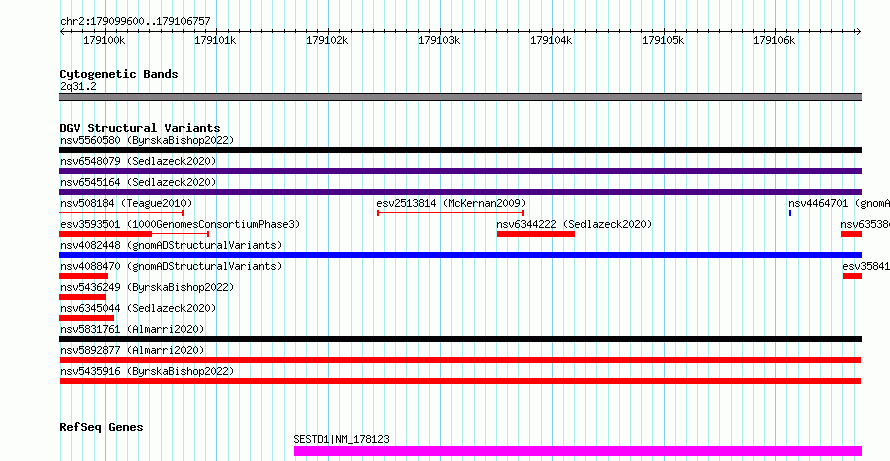Screen dimensions: 890x461
Task: Click the 2q31.2 band label
Action: 78,86
